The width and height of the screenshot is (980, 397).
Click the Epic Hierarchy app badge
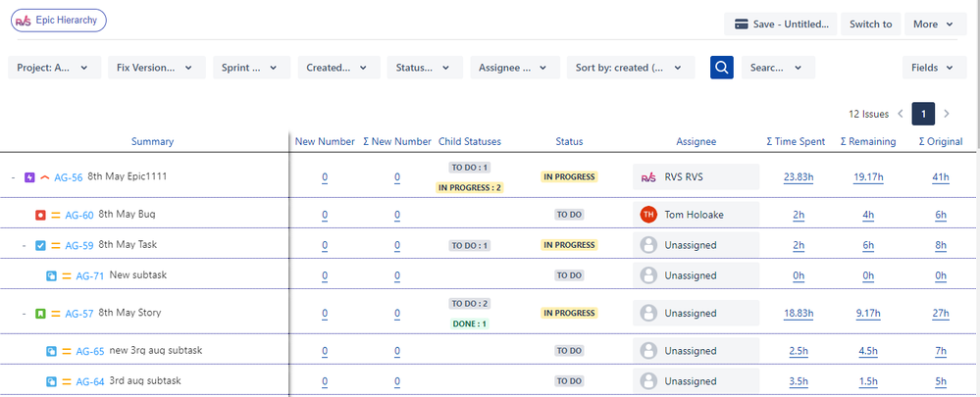click(58, 20)
